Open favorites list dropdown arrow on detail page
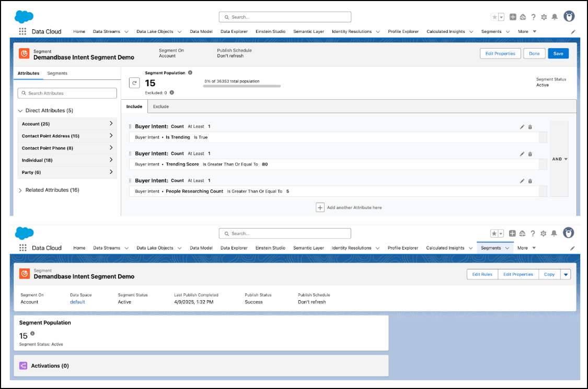The height and width of the screenshot is (389, 588). coord(501,233)
